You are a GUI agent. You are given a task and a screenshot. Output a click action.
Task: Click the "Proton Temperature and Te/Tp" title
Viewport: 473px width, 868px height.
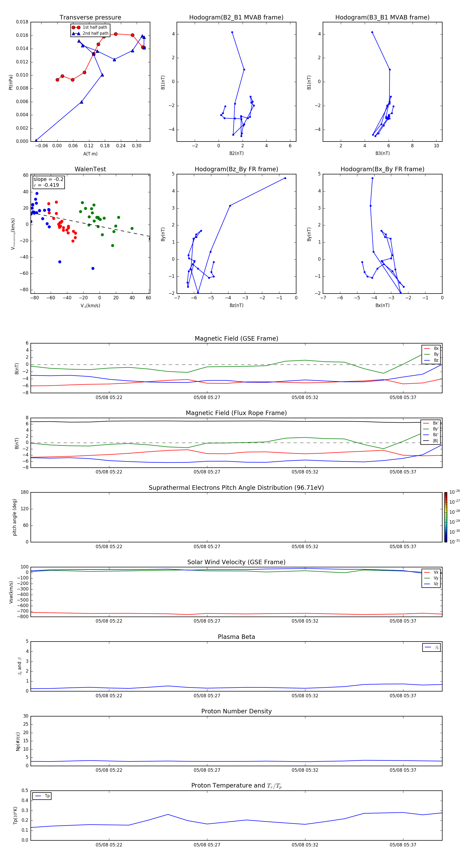click(236, 786)
